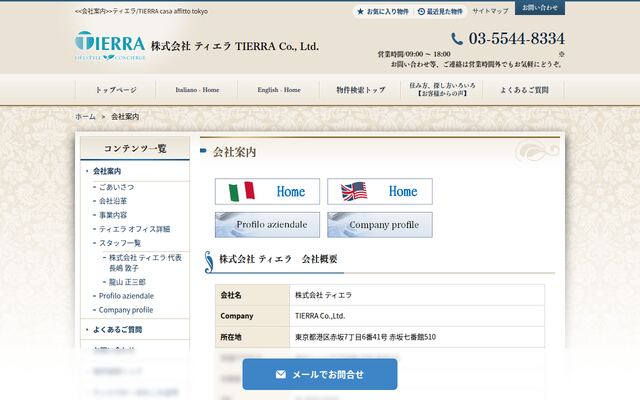
Task: Open 住み方、探し方いろいろ menu item
Action: (442, 89)
